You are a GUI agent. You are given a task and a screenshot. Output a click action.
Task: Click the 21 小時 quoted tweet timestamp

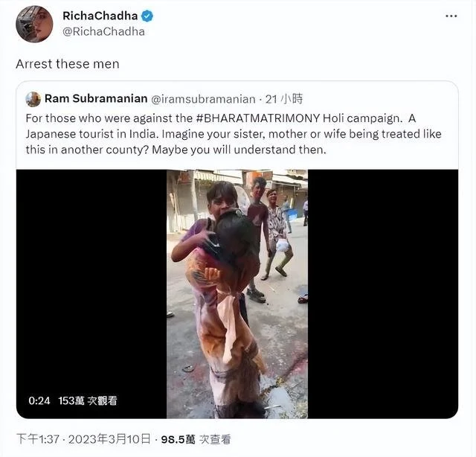[284, 99]
